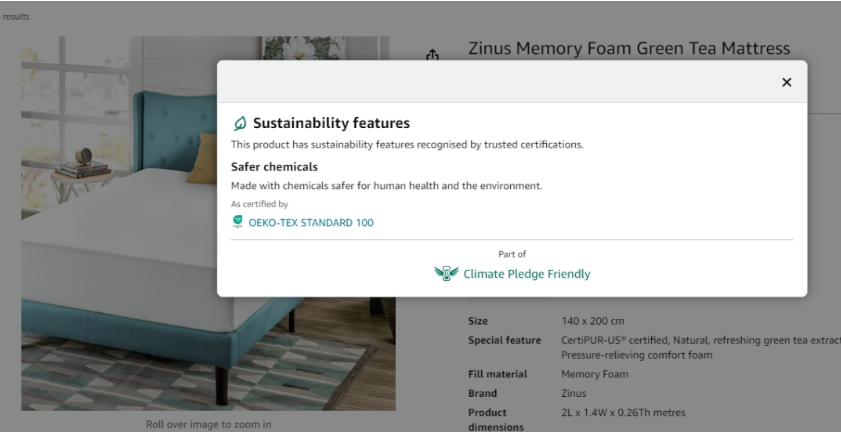This screenshot has height=432, width=841.
Task: Click the Fill material label
Action: click(498, 374)
